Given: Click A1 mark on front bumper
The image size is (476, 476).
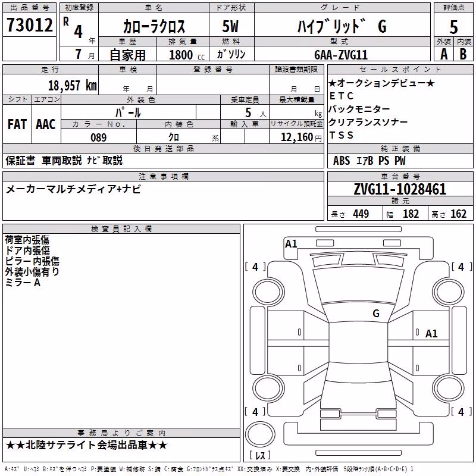Looking at the screenshot, I should coord(291,244).
